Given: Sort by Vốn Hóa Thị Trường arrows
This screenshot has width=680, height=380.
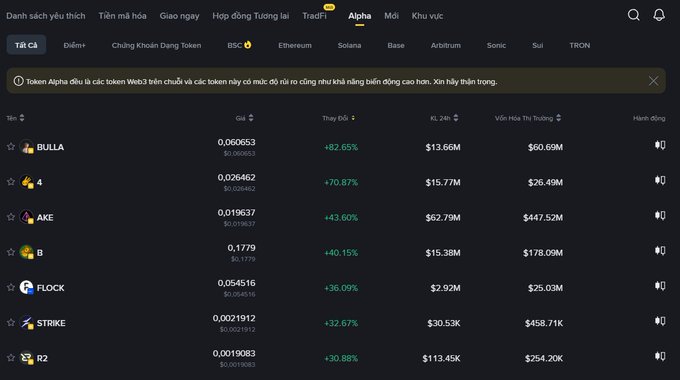Looking at the screenshot, I should (x=558, y=118).
